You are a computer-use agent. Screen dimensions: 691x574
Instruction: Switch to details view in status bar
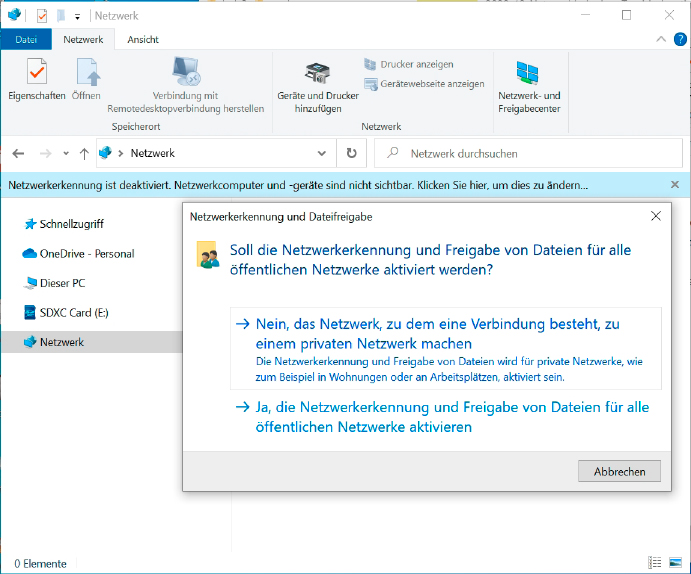pos(654,563)
